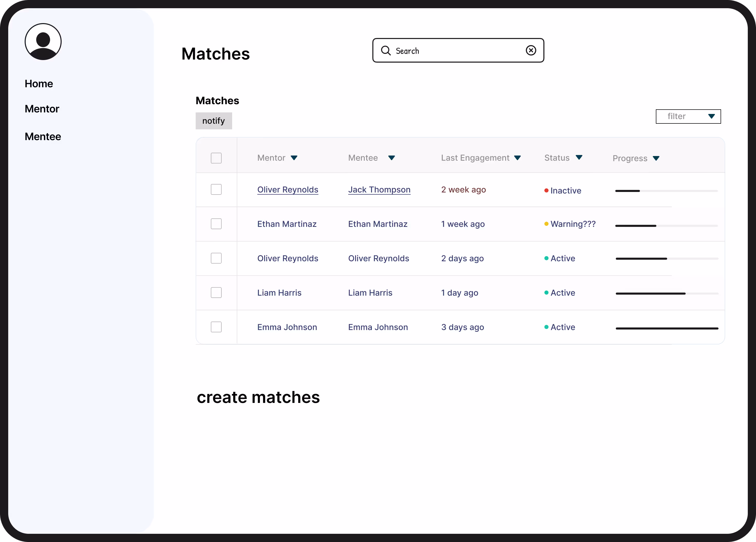756x542 pixels.
Task: Go to Home in sidebar
Action: [39, 84]
